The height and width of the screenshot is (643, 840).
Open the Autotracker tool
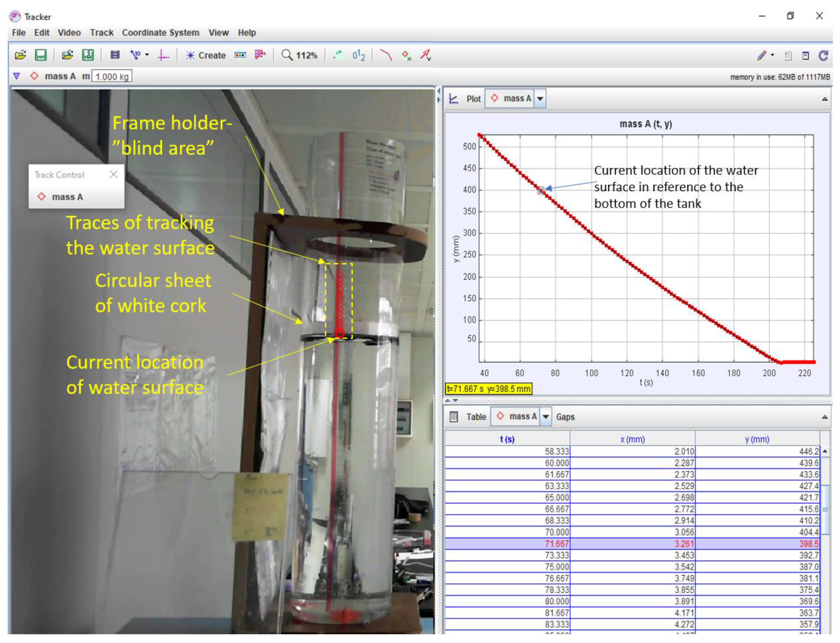(x=260, y=55)
